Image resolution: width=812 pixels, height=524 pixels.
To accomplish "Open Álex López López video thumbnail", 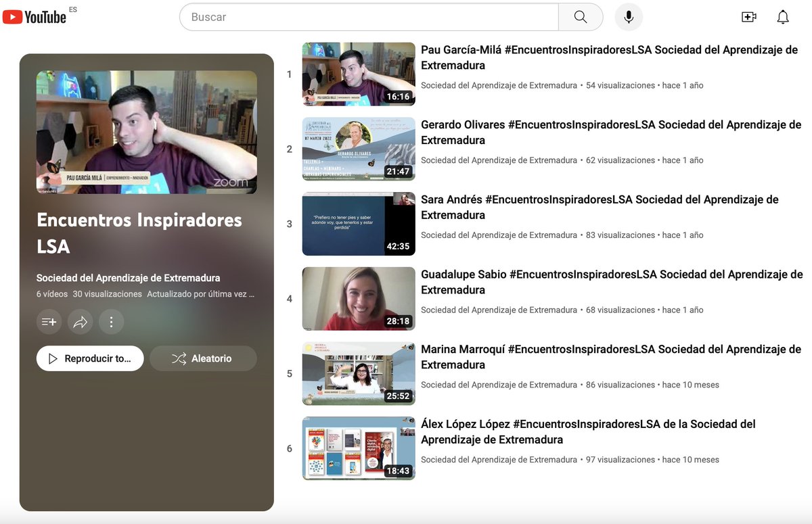I will (x=359, y=448).
